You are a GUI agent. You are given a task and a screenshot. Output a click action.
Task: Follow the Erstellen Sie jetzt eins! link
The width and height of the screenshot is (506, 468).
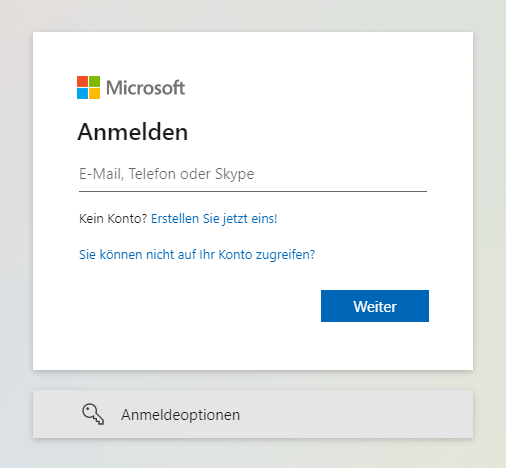[x=214, y=219]
